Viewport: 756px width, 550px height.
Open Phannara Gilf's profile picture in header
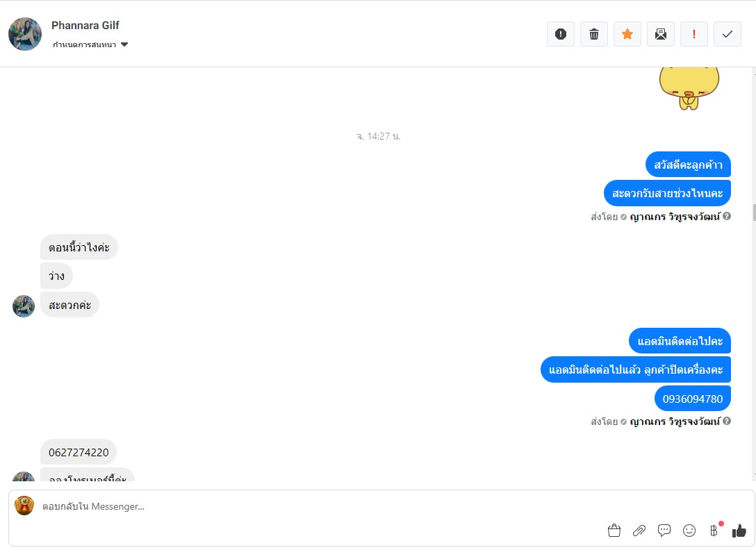pos(25,34)
